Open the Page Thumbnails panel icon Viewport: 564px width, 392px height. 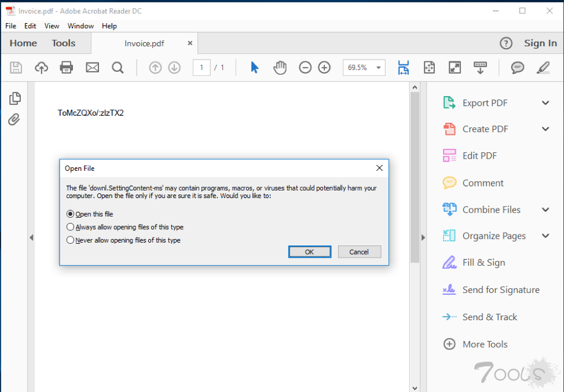14,98
